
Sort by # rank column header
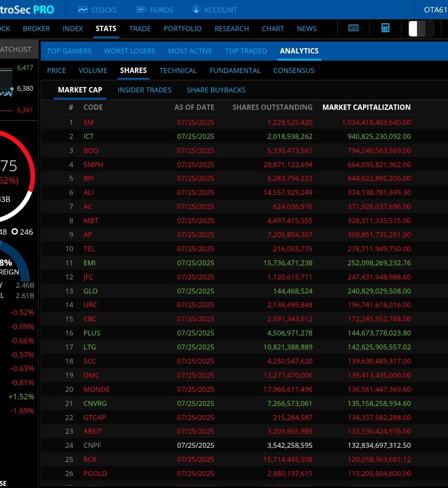tap(71, 107)
